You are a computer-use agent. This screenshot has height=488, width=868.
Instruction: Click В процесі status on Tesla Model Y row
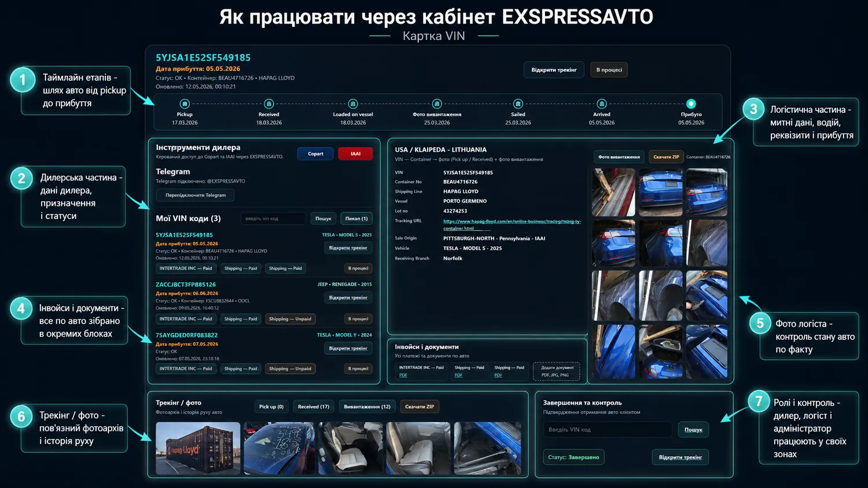pos(358,369)
